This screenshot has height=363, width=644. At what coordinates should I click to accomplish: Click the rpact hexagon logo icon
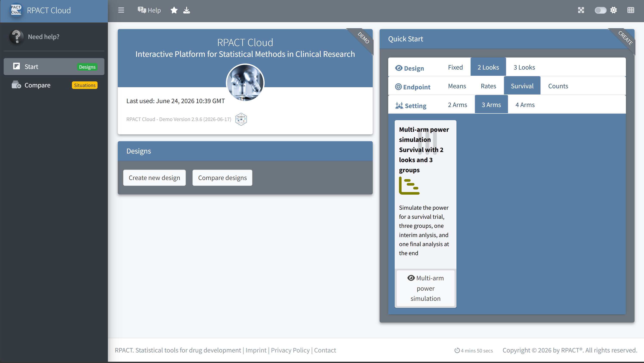(241, 119)
